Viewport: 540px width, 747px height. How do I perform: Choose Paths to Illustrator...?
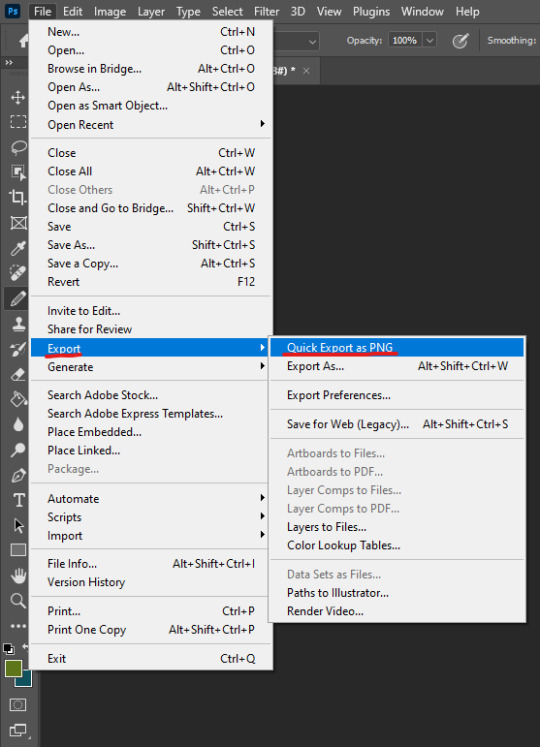click(397, 593)
